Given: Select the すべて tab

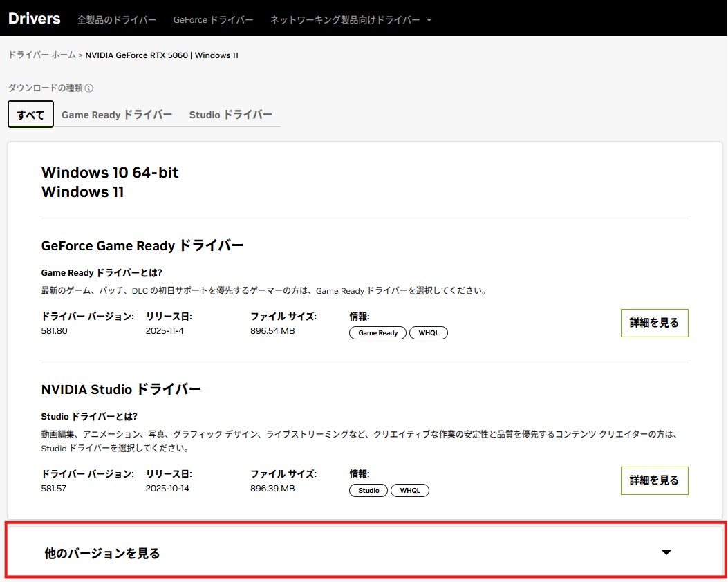Looking at the screenshot, I should pos(30,114).
